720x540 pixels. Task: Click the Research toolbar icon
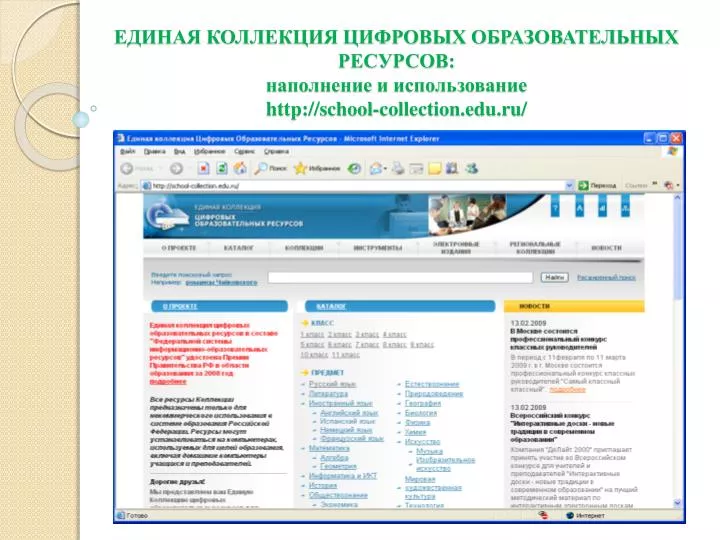coord(452,169)
